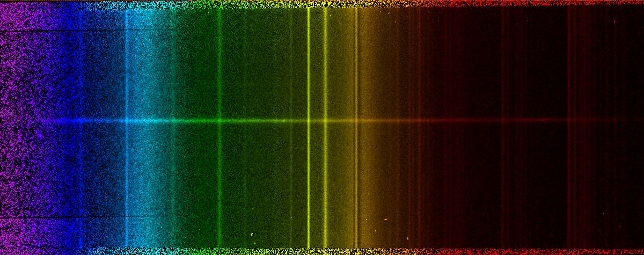644x255 pixels.
Task: Click where green line crosses horizontal trace
Action: [219, 121]
